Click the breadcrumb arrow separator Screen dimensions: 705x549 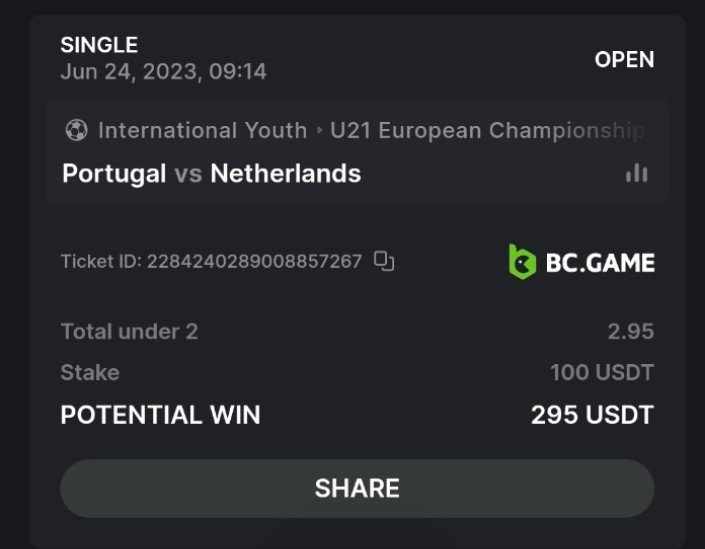pos(320,131)
